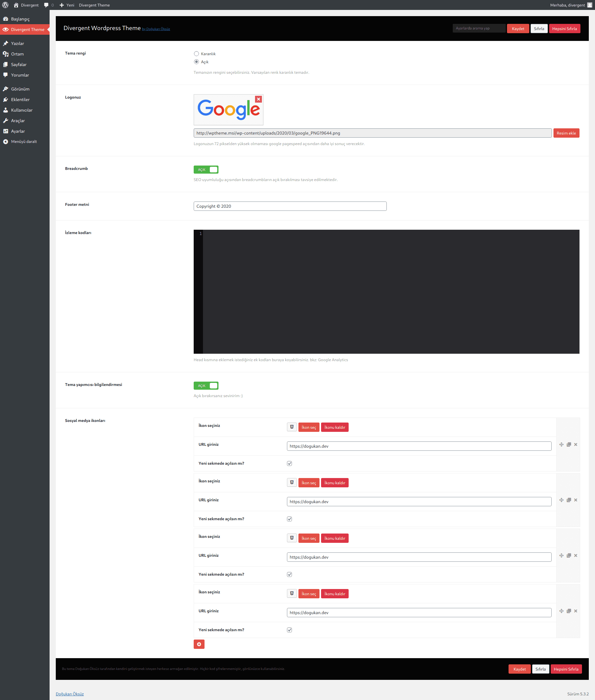Click the İkonu kaldır button for second social row
The image size is (595, 700).
coord(335,483)
